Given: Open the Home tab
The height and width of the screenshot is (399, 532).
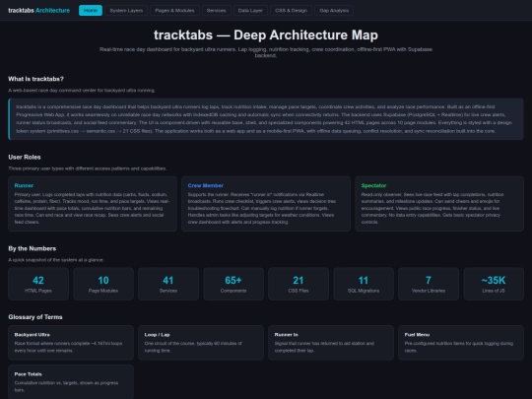Looking at the screenshot, I should (x=91, y=10).
